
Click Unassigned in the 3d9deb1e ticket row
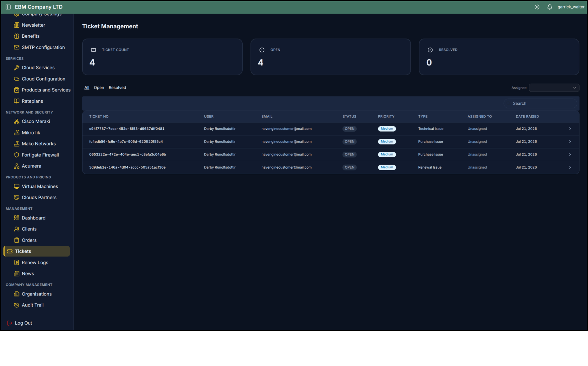(x=477, y=167)
